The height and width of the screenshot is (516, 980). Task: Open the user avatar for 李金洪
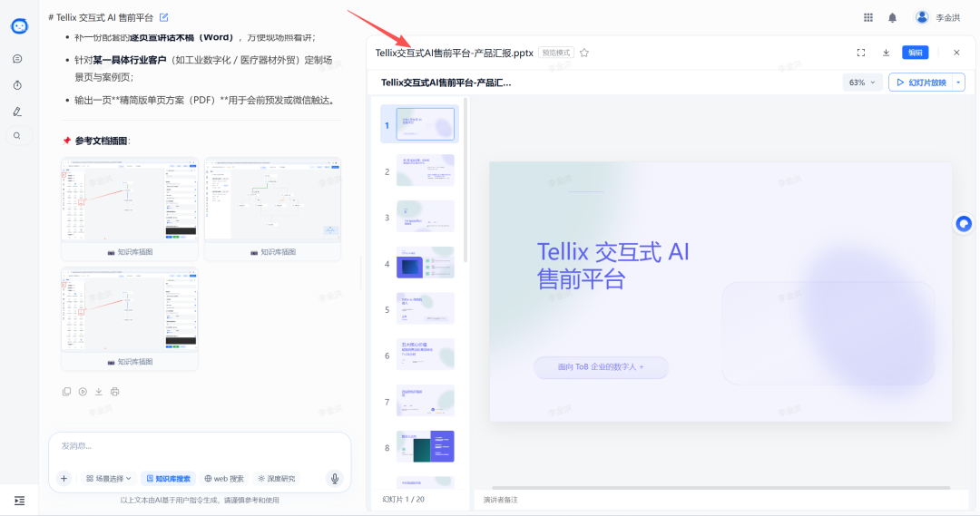pyautogui.click(x=922, y=17)
